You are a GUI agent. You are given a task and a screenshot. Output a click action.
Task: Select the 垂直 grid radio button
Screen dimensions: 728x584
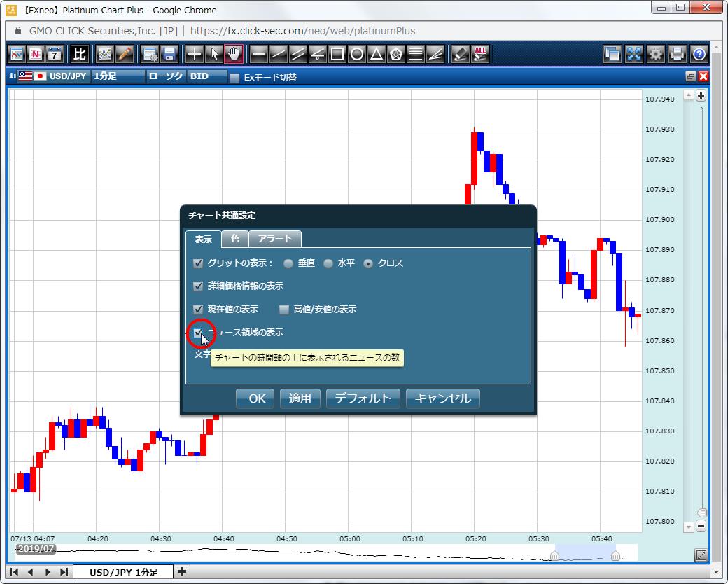coord(287,263)
